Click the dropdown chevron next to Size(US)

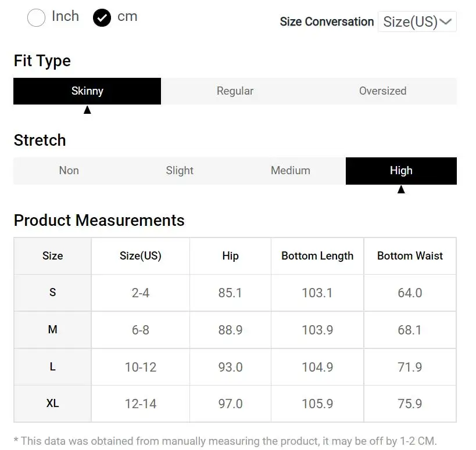[x=446, y=22]
